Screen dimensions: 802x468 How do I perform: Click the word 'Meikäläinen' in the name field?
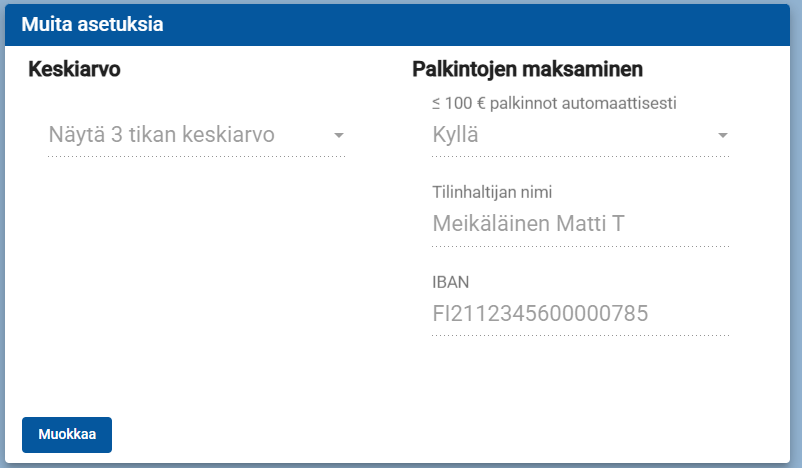[490, 224]
